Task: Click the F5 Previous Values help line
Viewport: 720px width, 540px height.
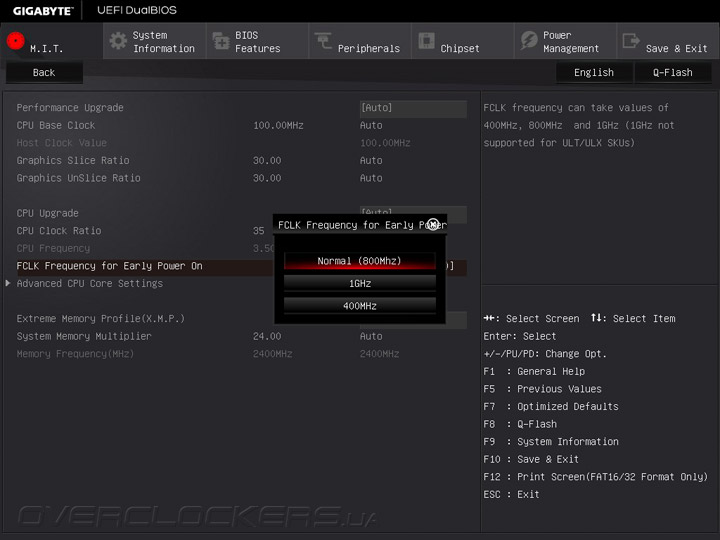Action: 542,389
